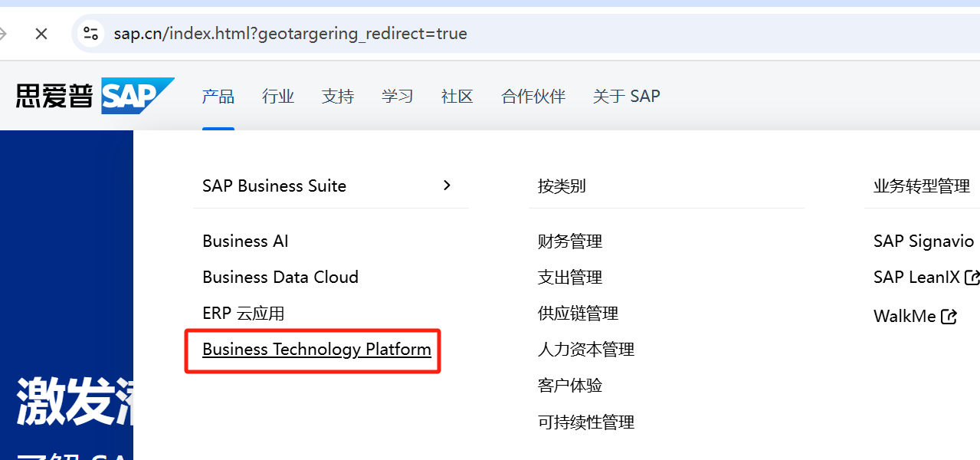Image resolution: width=980 pixels, height=460 pixels.
Task: Open site information icon in address bar
Action: [91, 34]
